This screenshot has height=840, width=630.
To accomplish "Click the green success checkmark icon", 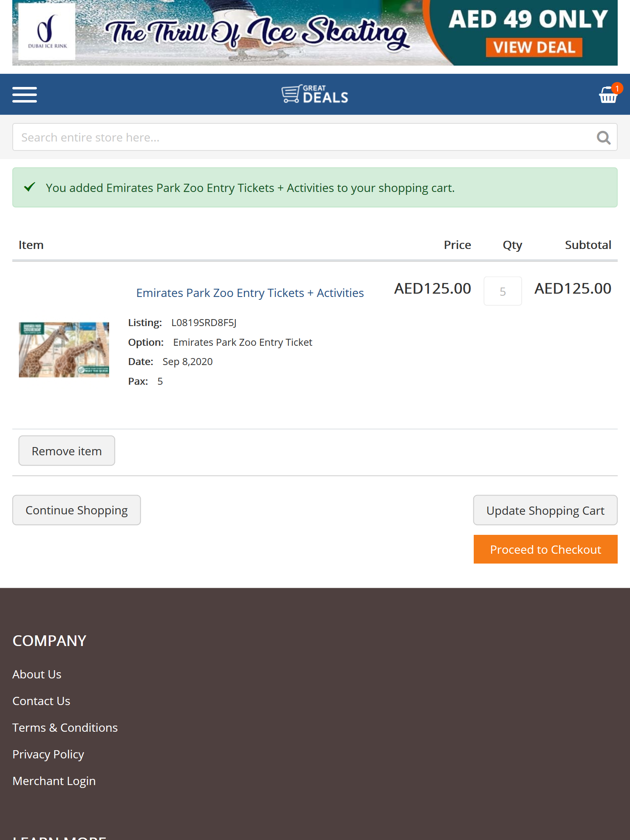I will [x=30, y=187].
